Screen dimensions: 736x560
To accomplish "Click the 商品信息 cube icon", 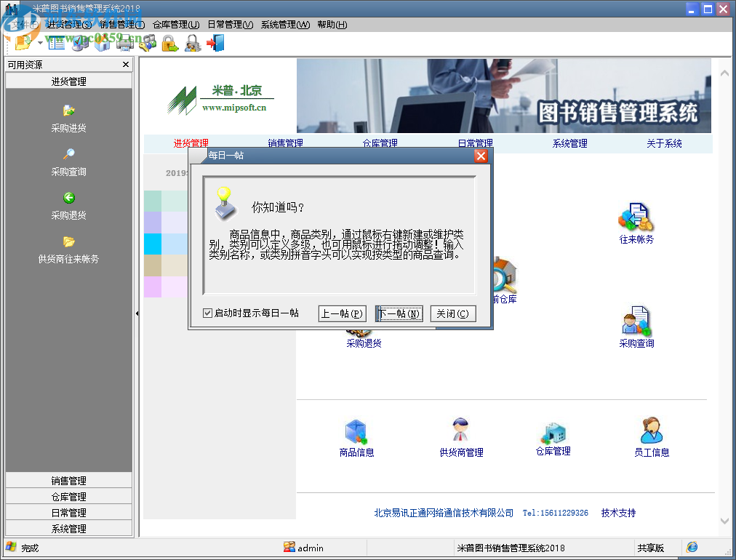I will tap(356, 431).
